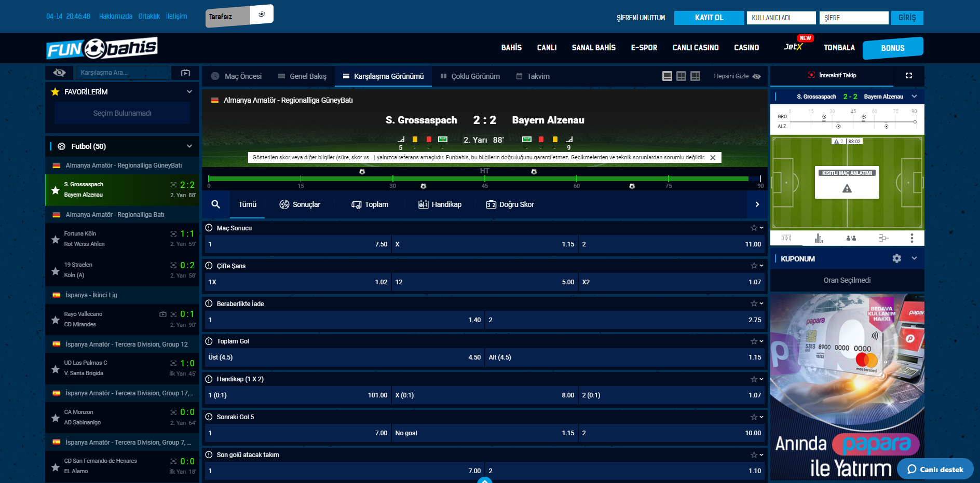This screenshot has width=980, height=483.
Task: Click the three-dot menu in match tracker
Action: pos(911,238)
